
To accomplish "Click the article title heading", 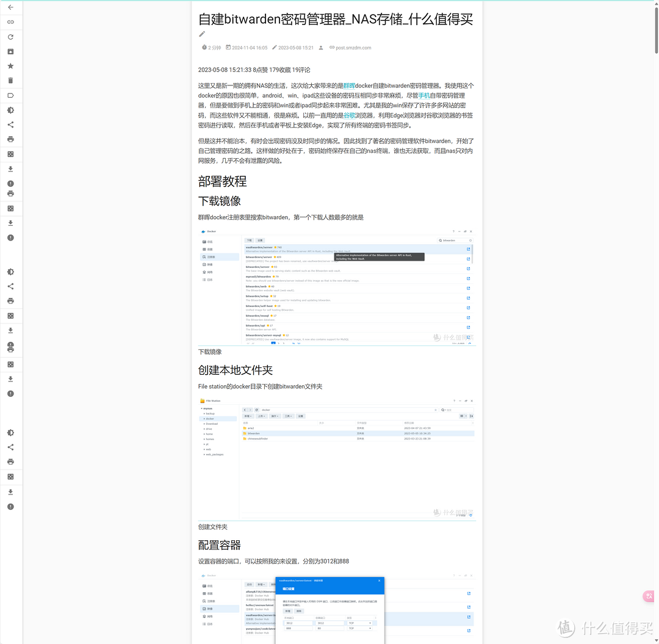I will pyautogui.click(x=336, y=20).
